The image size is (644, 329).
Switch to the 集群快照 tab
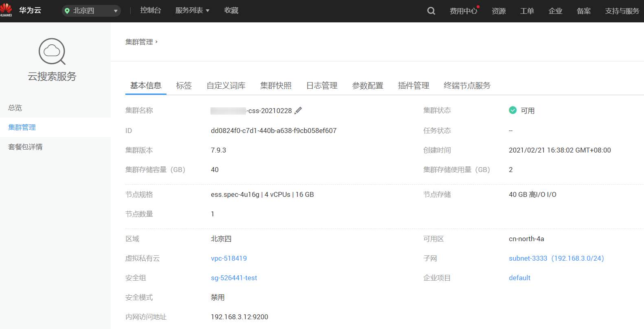pyautogui.click(x=276, y=85)
